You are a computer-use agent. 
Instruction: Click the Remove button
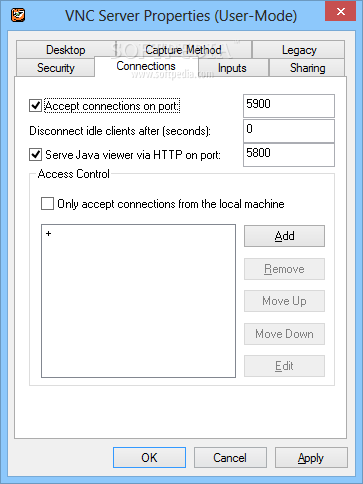(284, 269)
